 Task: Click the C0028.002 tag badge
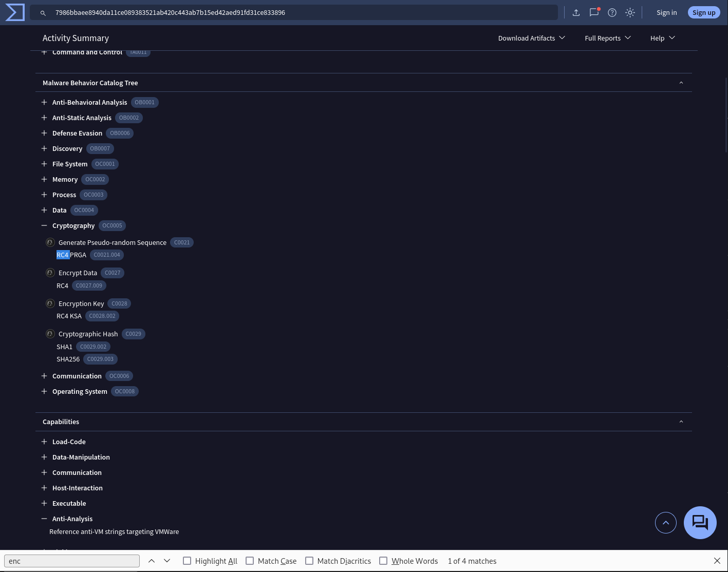102,316
